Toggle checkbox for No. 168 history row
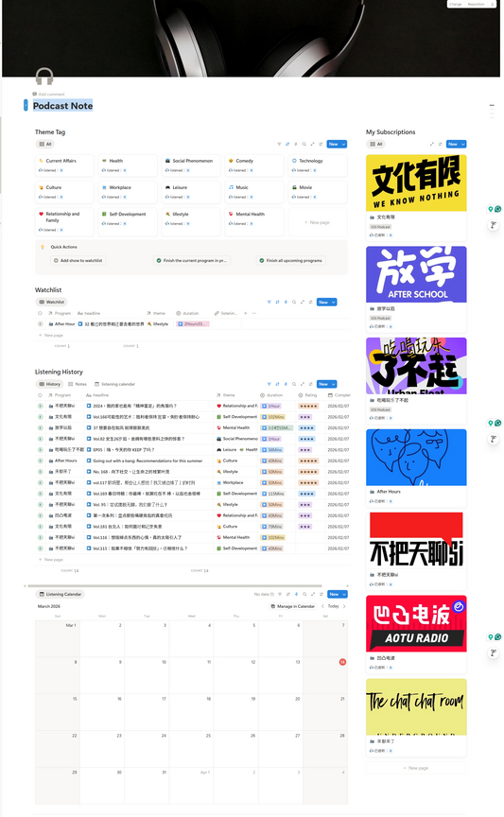This screenshot has width=504, height=817. (x=40, y=472)
